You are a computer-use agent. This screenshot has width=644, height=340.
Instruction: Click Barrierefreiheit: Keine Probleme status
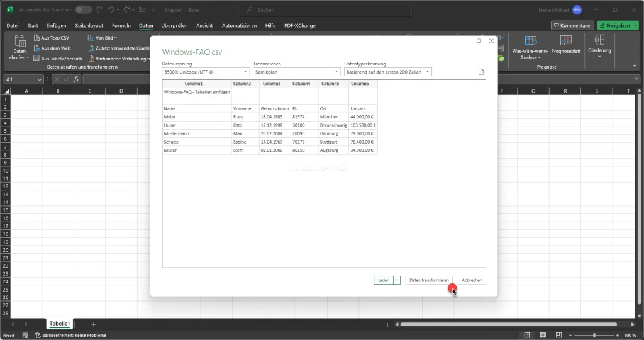click(x=70, y=335)
